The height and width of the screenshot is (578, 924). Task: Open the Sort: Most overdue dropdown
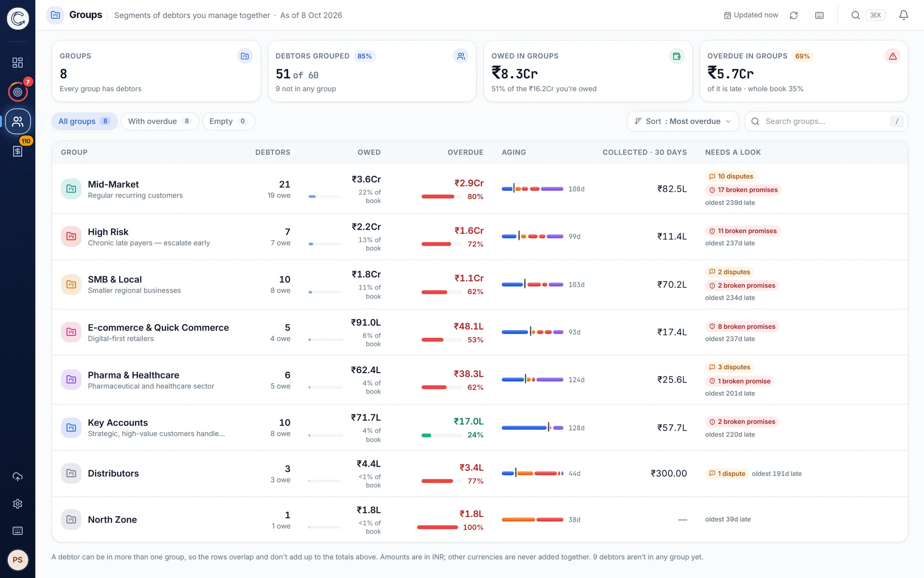pos(682,121)
